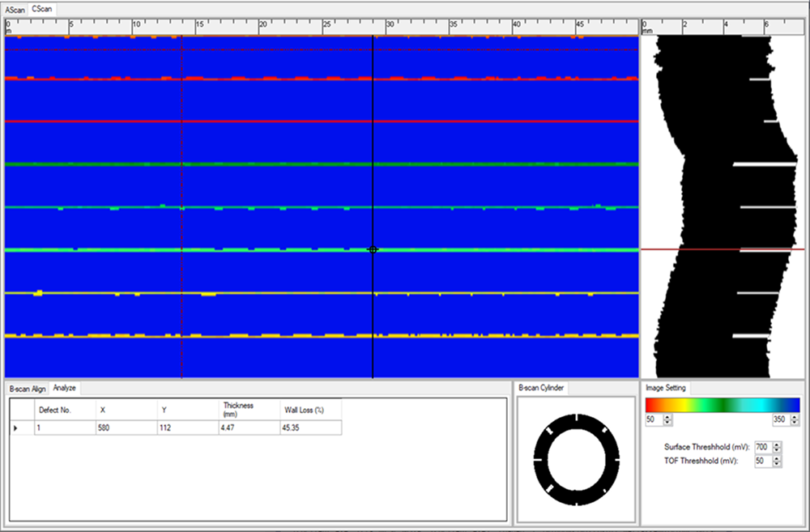Sort by Wall Loss (%) column header
Screen dimensions: 810x532
click(309, 410)
